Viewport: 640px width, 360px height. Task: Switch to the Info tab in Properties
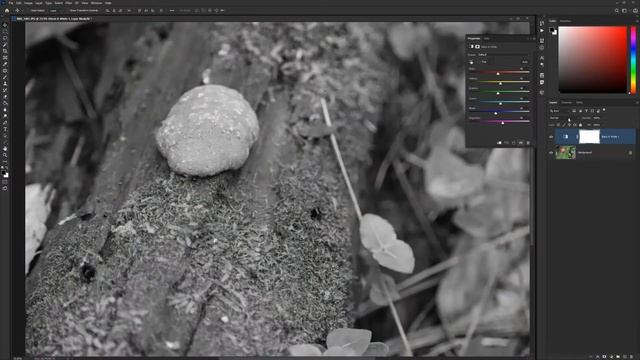click(x=487, y=38)
